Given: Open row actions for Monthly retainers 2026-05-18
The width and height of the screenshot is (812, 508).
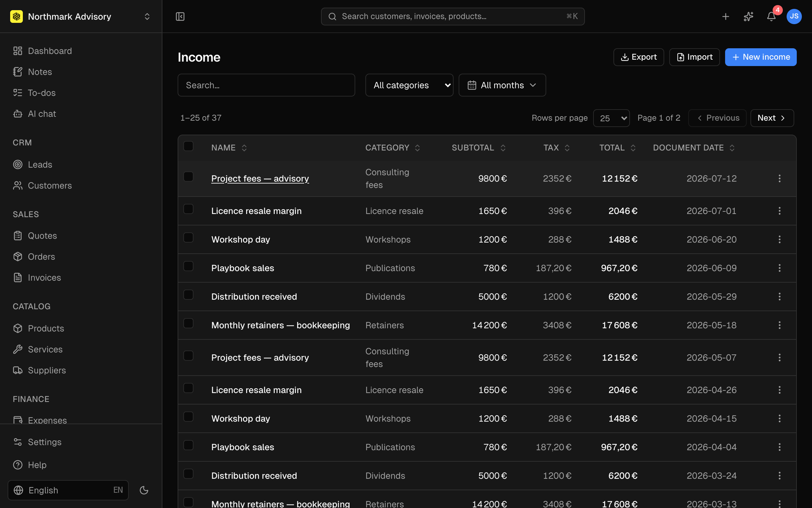Looking at the screenshot, I should click(x=779, y=325).
